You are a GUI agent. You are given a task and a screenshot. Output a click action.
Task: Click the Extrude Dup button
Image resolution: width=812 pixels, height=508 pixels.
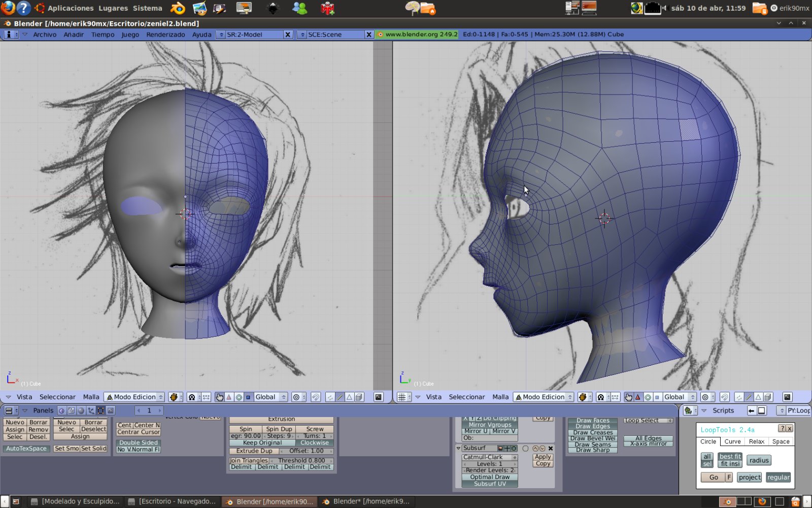click(254, 451)
